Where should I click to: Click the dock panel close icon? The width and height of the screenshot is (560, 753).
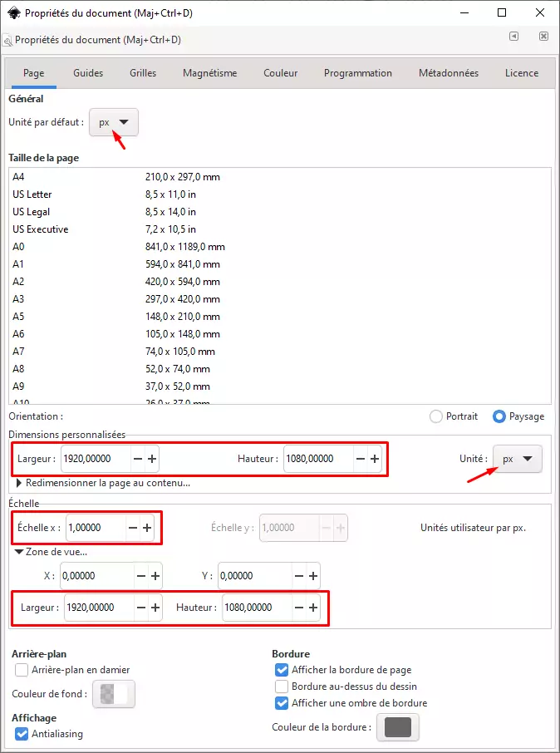click(x=543, y=37)
